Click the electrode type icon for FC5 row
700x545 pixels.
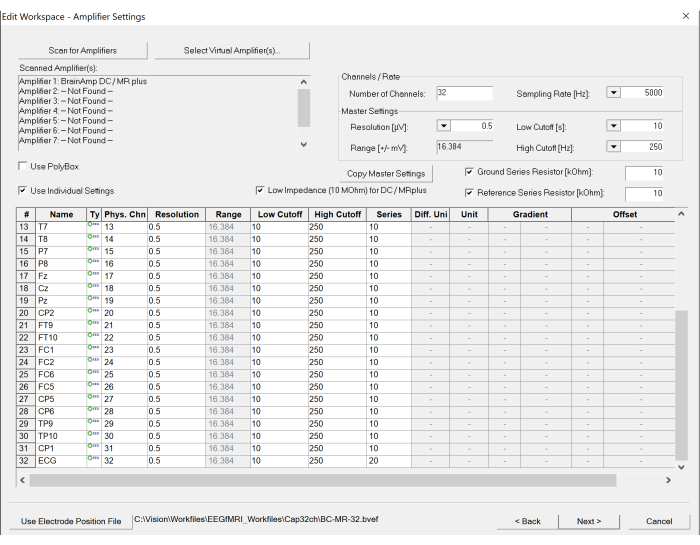(93, 384)
